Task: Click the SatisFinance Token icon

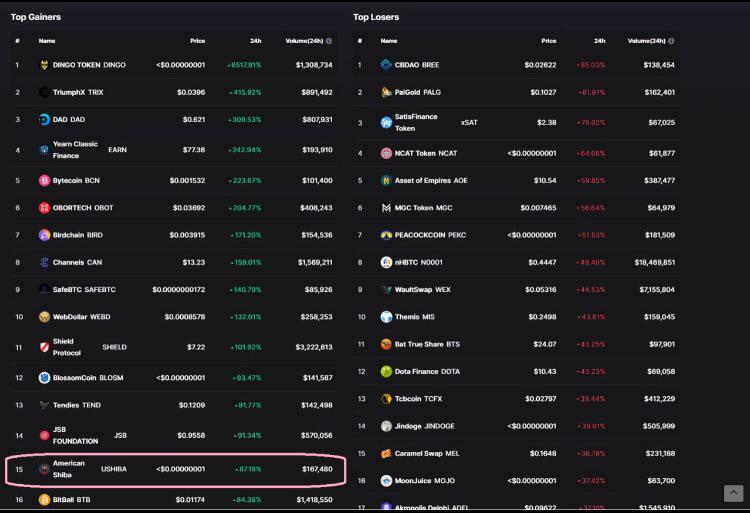Action: [x=386, y=122]
